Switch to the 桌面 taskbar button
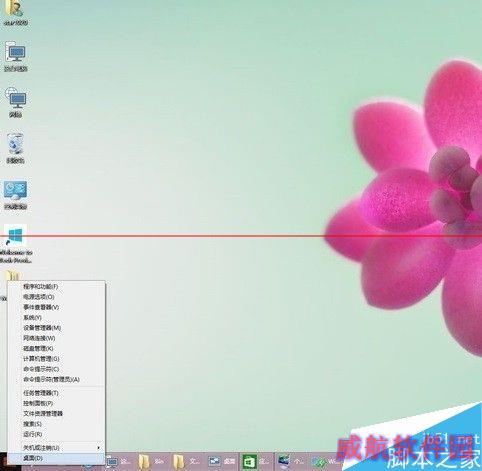This screenshot has width=482, height=471. click(221, 462)
